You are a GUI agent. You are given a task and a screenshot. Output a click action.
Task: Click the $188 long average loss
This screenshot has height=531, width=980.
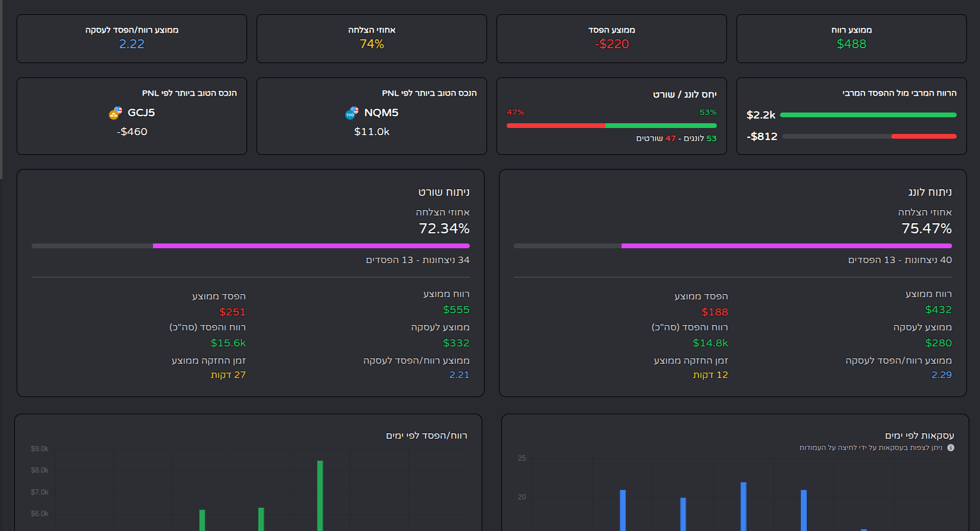(x=714, y=312)
